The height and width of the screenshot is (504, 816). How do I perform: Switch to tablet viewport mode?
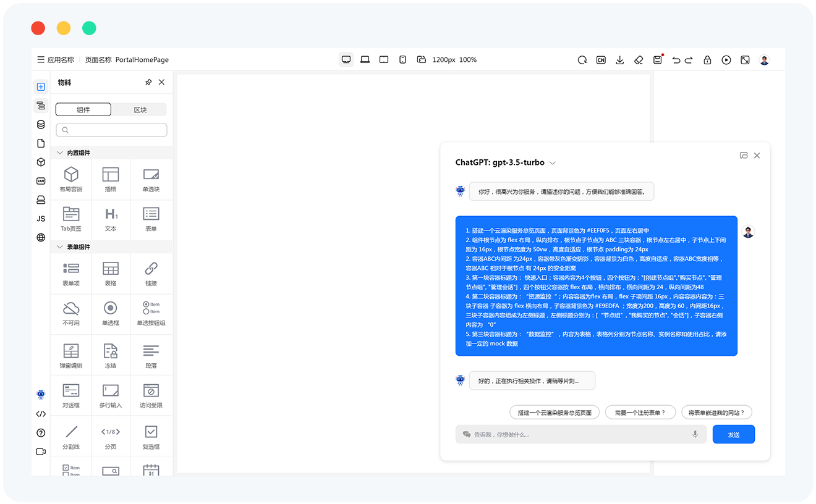[x=384, y=59]
